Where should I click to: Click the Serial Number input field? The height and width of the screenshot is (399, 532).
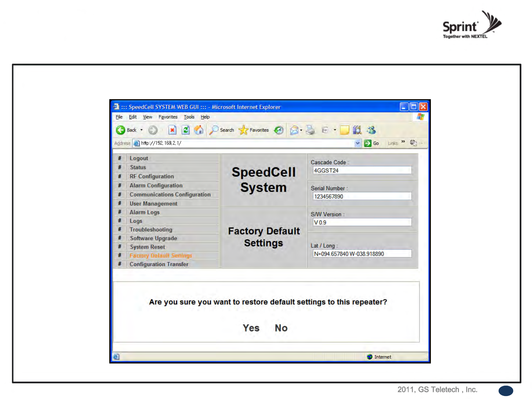362,196
